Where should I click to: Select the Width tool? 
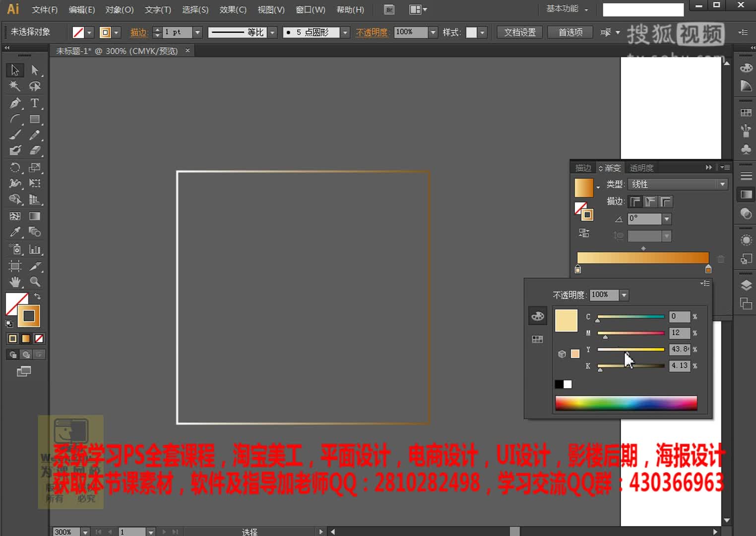click(x=15, y=184)
